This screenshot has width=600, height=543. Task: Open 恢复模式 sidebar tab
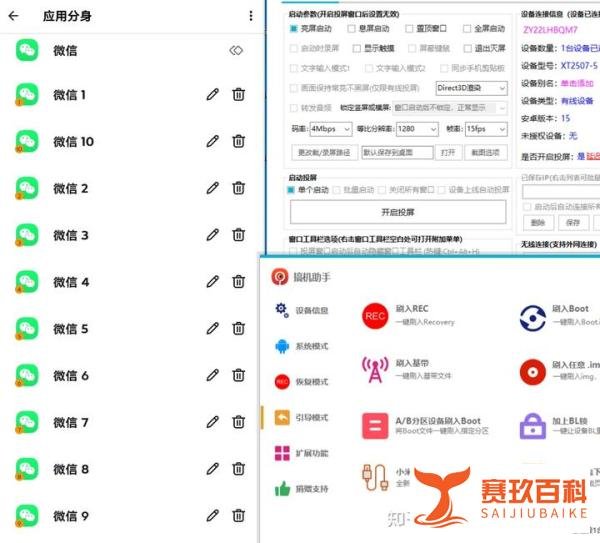pyautogui.click(x=302, y=382)
